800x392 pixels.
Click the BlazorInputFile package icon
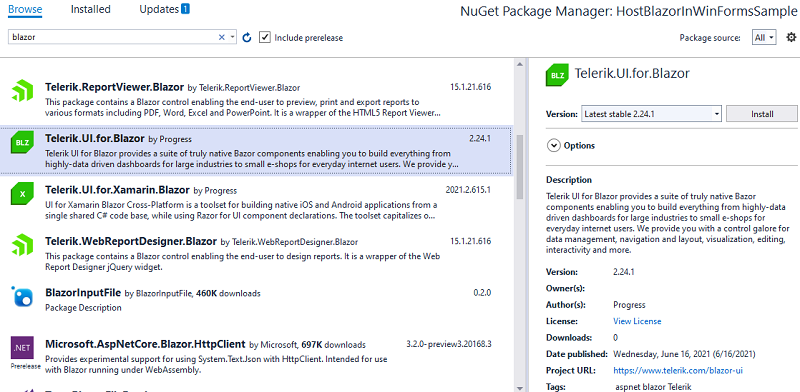22,297
